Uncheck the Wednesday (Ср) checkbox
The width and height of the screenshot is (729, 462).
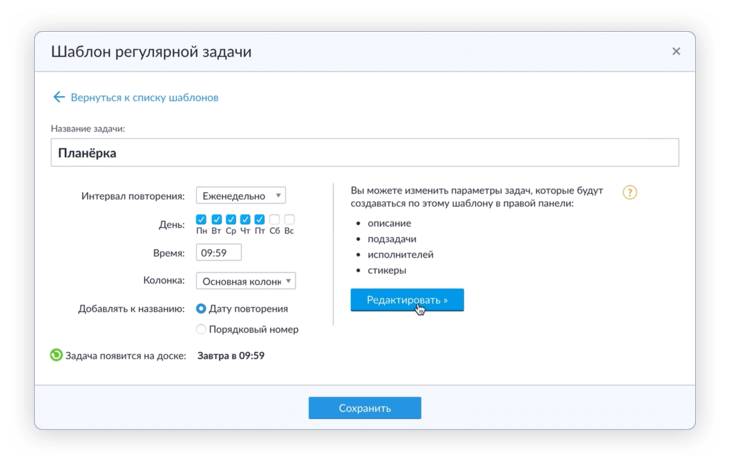click(x=231, y=220)
